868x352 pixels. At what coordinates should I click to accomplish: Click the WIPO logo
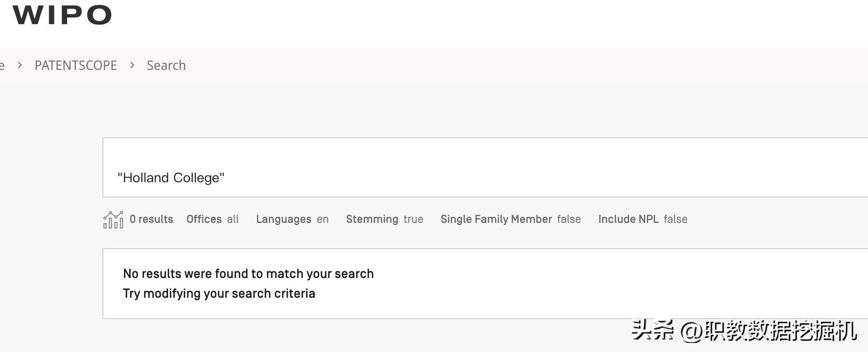[x=62, y=15]
